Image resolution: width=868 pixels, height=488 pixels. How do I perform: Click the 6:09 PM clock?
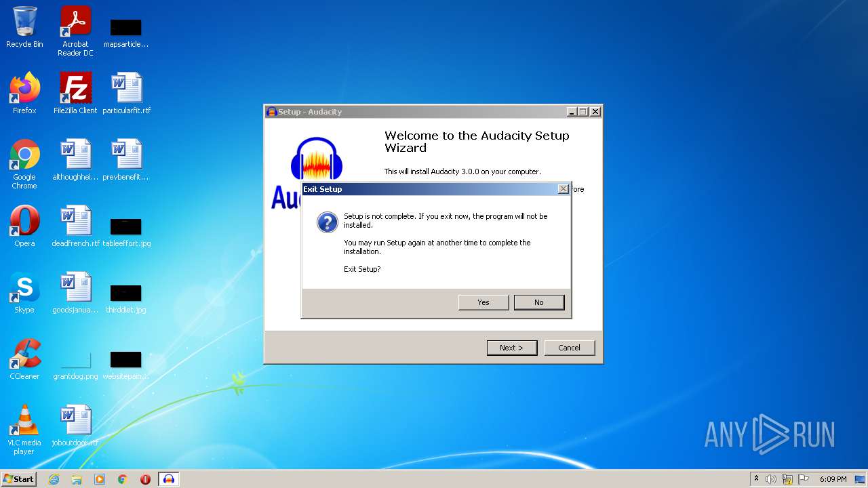pyautogui.click(x=833, y=479)
